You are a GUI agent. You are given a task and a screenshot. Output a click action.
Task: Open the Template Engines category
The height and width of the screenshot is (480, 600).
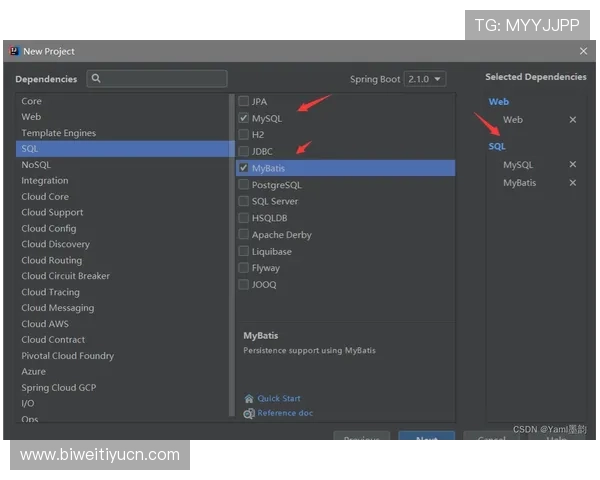tap(122, 133)
